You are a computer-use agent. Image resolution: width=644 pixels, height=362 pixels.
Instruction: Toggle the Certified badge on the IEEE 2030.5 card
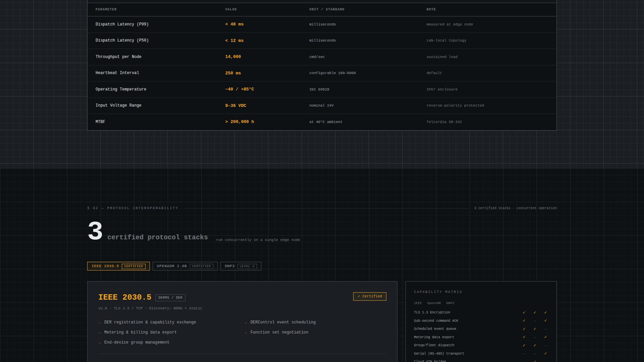pos(369,296)
